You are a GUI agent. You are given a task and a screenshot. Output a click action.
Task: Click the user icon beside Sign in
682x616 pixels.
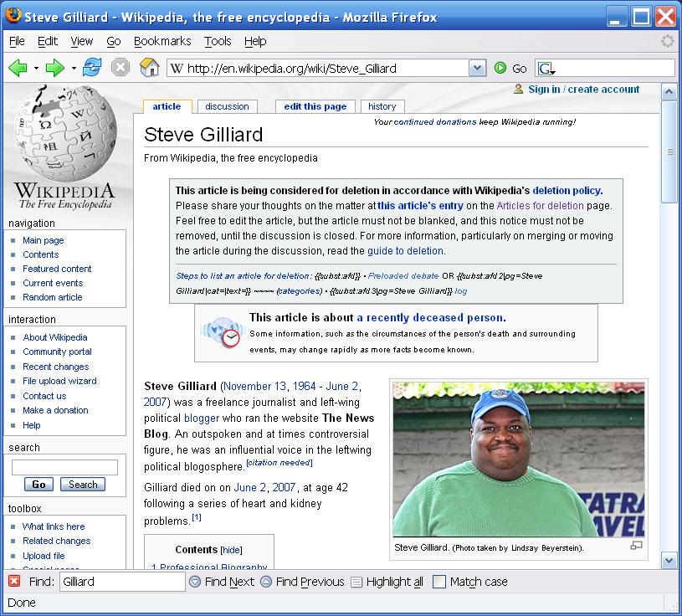[x=518, y=90]
